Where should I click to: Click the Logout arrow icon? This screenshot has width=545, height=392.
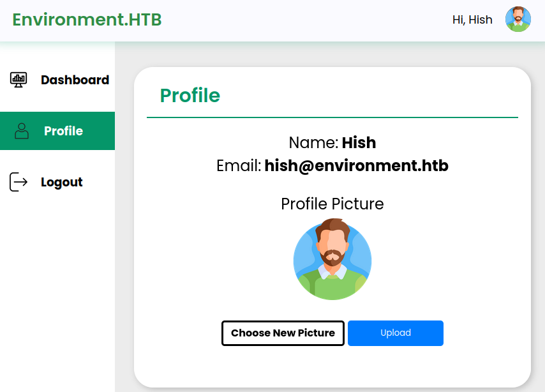(19, 182)
